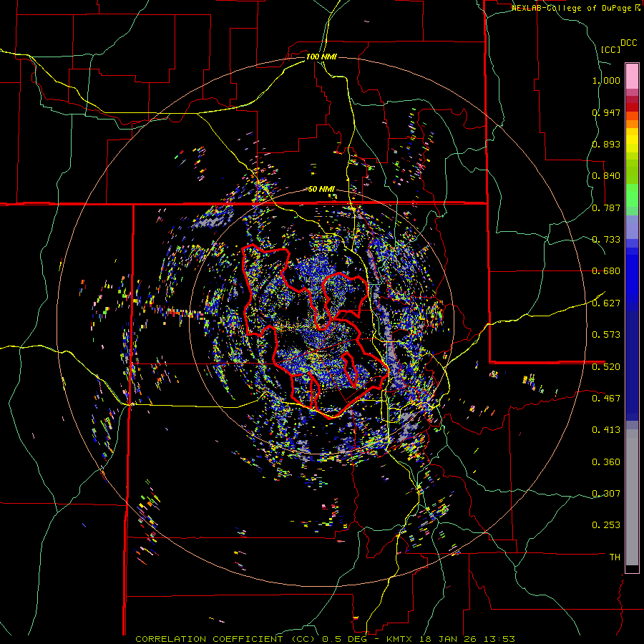Select the 0.893 legend value
644x644 pixels.
coord(606,144)
